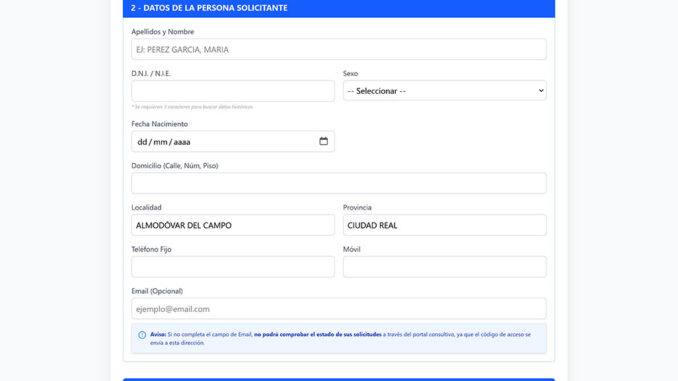This screenshot has width=678, height=381.
Task: Open the calendar picker icon in Fecha Nacimiento
Action: [x=323, y=141]
